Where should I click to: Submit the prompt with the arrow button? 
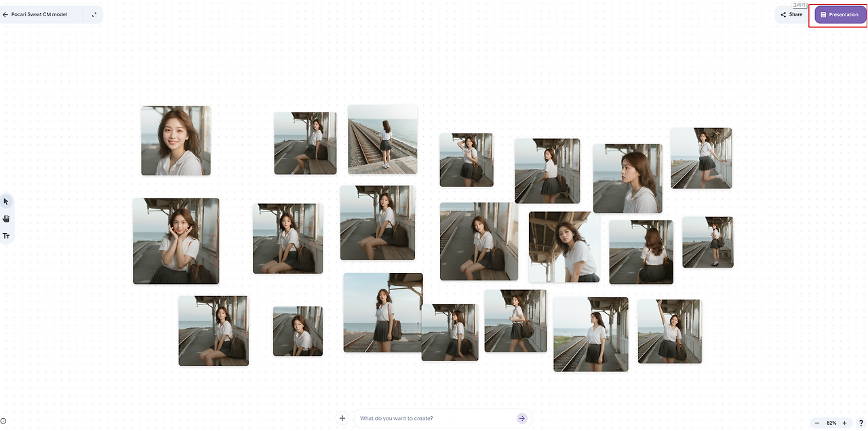tap(521, 418)
